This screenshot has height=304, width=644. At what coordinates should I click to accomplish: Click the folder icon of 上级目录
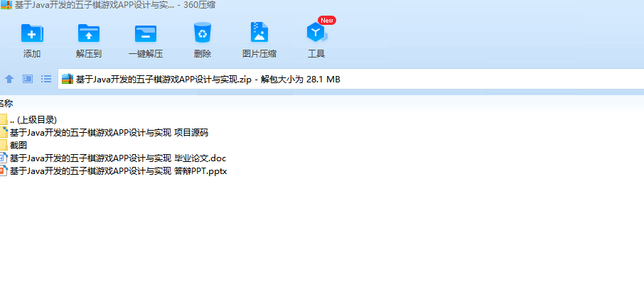click(x=4, y=120)
